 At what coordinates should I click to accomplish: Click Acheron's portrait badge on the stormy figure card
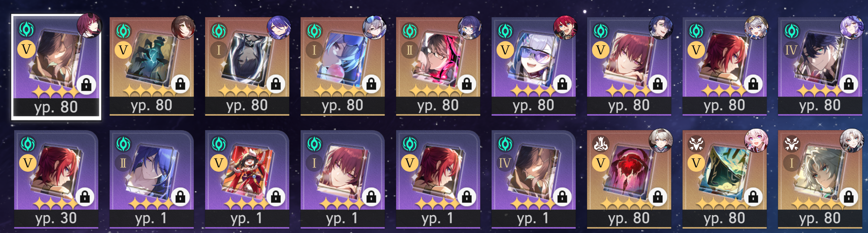(x=279, y=27)
